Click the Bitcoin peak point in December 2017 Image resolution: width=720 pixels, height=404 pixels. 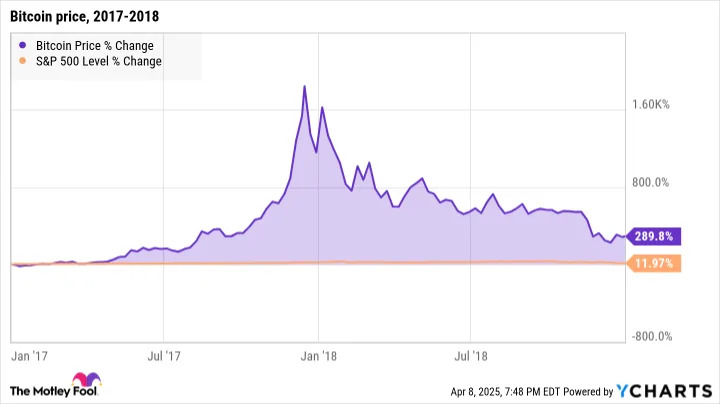coord(304,86)
